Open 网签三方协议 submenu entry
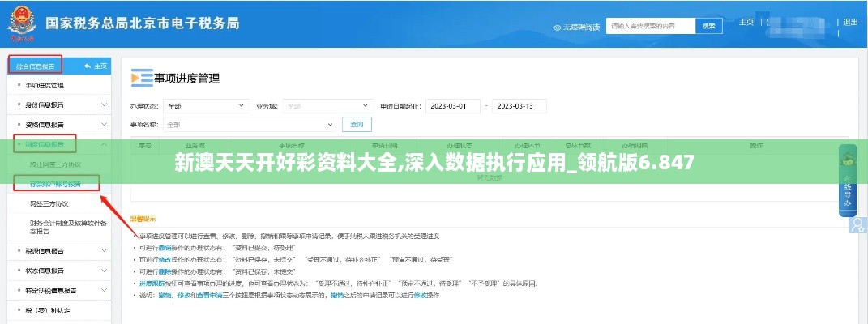The image size is (868, 324). coord(49,203)
